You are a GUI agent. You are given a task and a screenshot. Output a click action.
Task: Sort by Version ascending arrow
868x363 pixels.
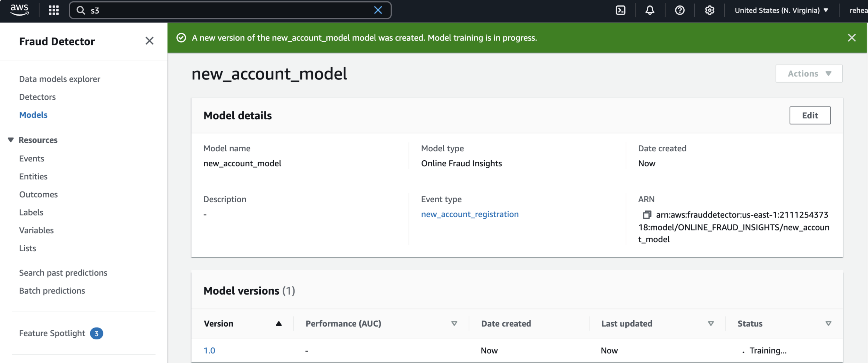click(x=278, y=323)
